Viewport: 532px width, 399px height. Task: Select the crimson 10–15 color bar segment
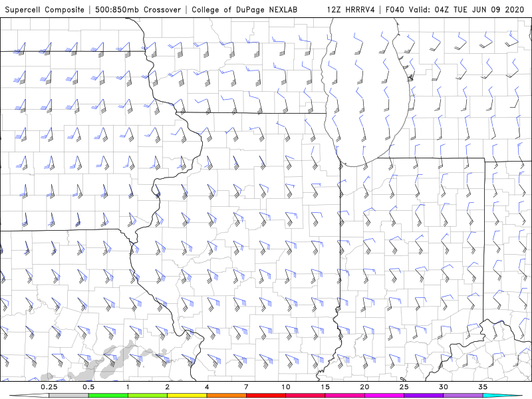coord(305,396)
